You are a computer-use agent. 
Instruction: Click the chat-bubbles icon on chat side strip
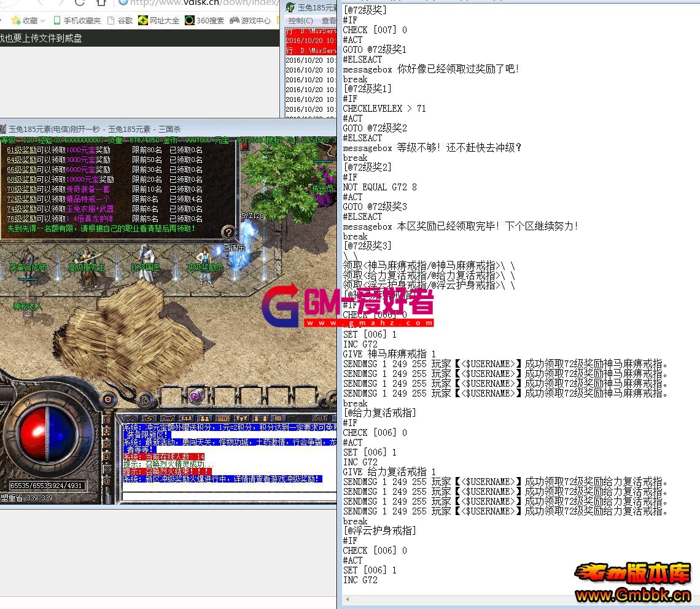pyautogui.click(x=107, y=444)
